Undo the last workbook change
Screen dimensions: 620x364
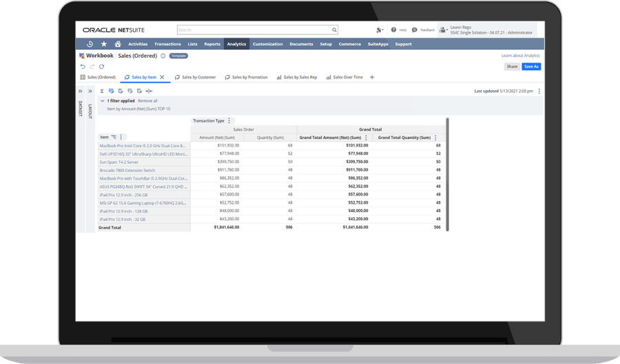pos(83,66)
